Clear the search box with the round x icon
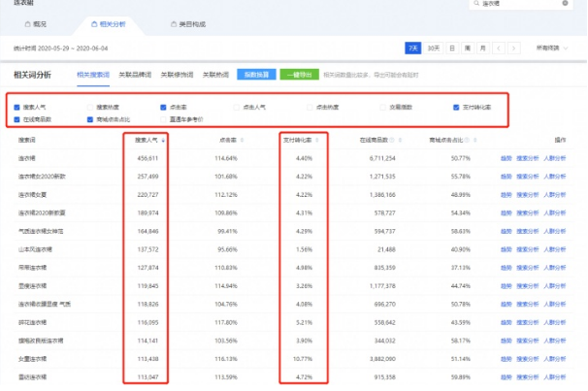The image size is (588, 391). [x=565, y=3]
